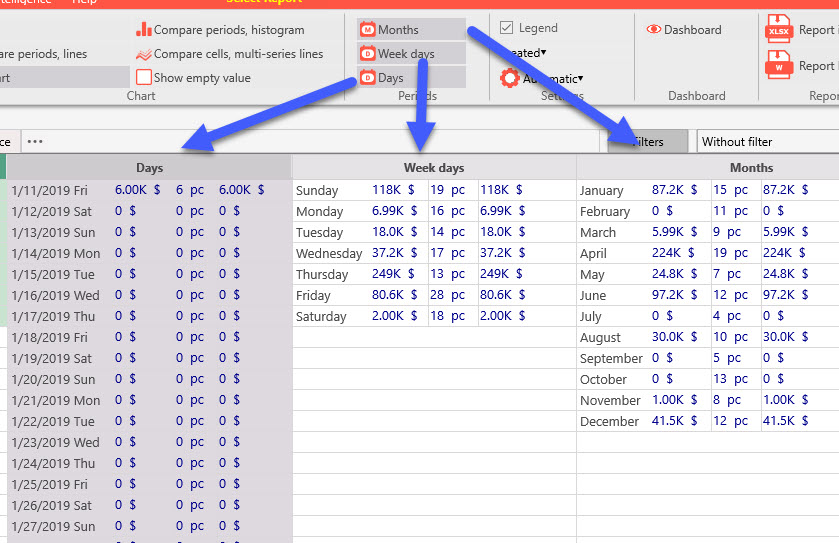Click February's 11 pc cell
Viewport: 839px width, 543px height.
[x=730, y=211]
